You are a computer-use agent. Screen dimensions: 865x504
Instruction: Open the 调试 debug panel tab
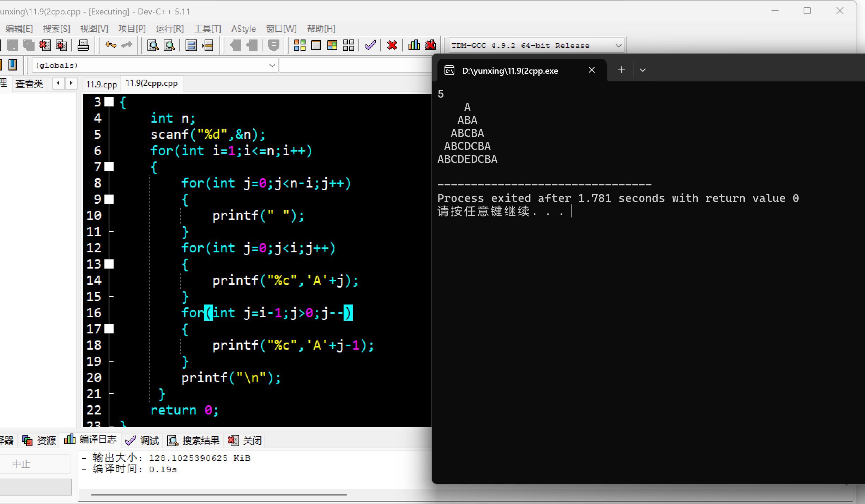tap(143, 440)
